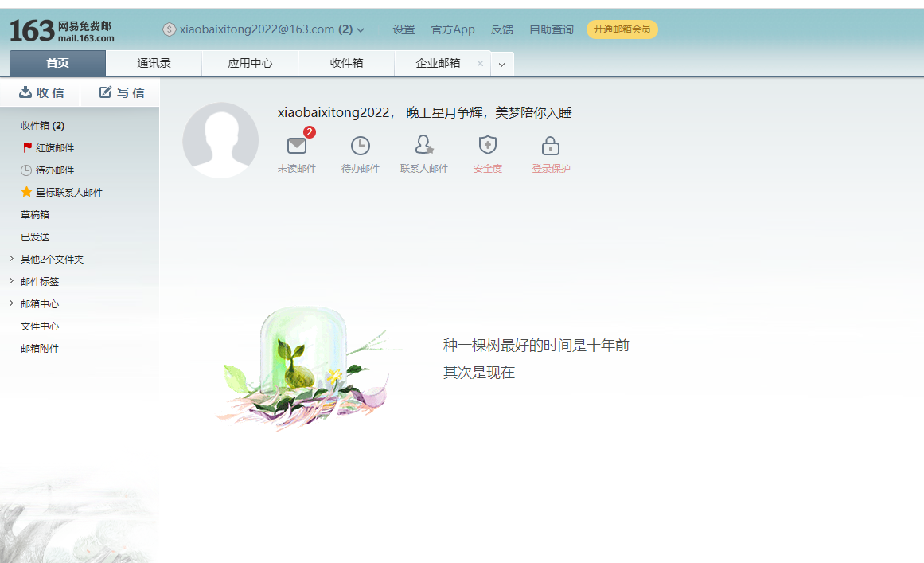924x563 pixels.
Task: Click the 写信 compose button
Action: click(122, 92)
